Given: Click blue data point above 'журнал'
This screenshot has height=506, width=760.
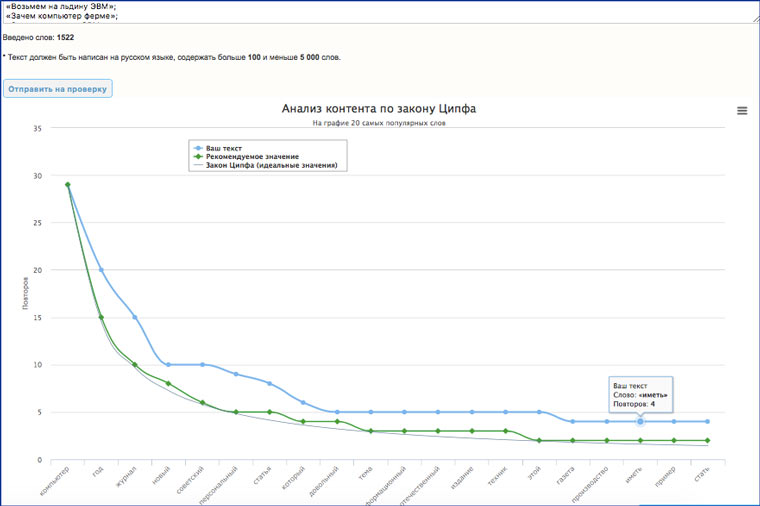Looking at the screenshot, I should click(x=135, y=317).
